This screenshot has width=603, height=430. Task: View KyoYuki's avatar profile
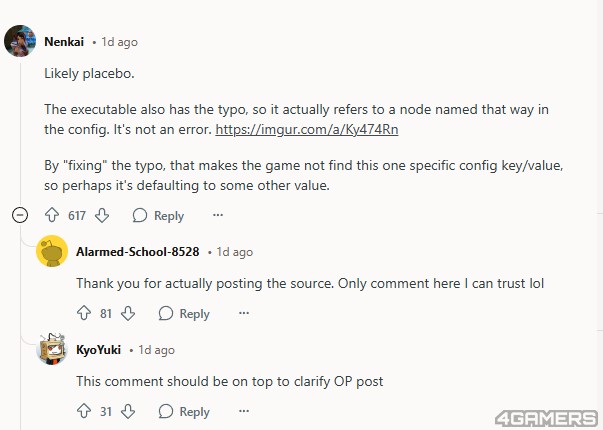(52, 349)
